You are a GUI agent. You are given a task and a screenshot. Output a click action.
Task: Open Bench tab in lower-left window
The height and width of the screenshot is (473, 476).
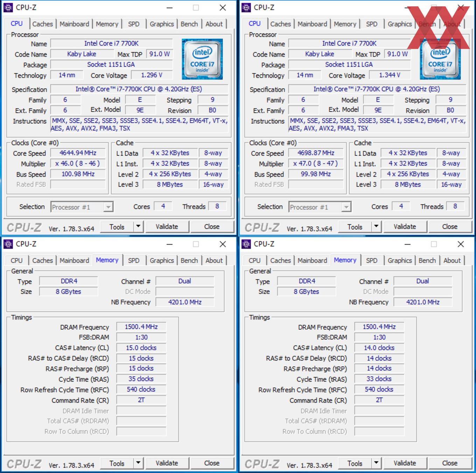pyautogui.click(x=189, y=261)
